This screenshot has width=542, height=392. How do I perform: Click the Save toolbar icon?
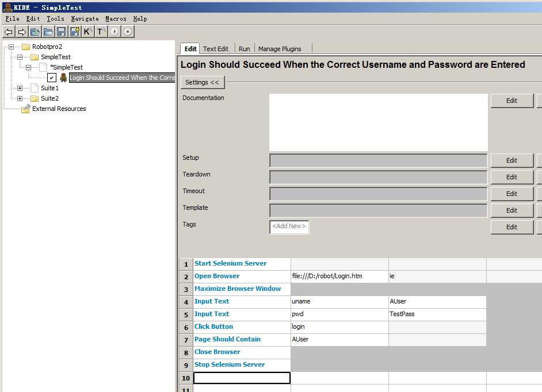(61, 32)
